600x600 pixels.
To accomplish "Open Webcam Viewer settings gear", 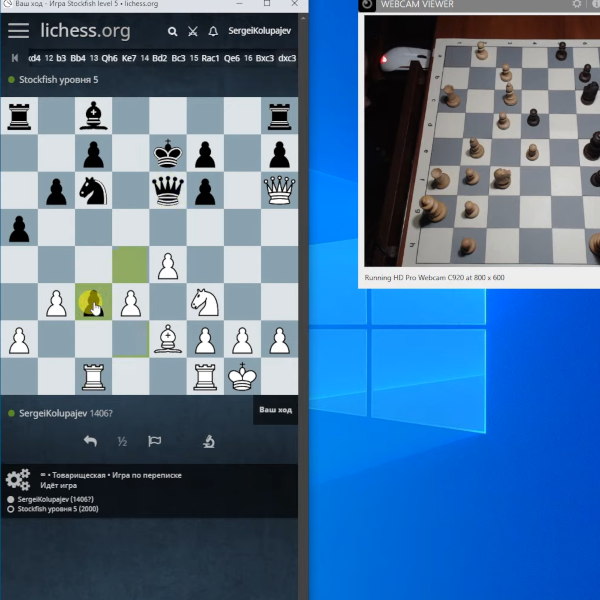I will 577,5.
